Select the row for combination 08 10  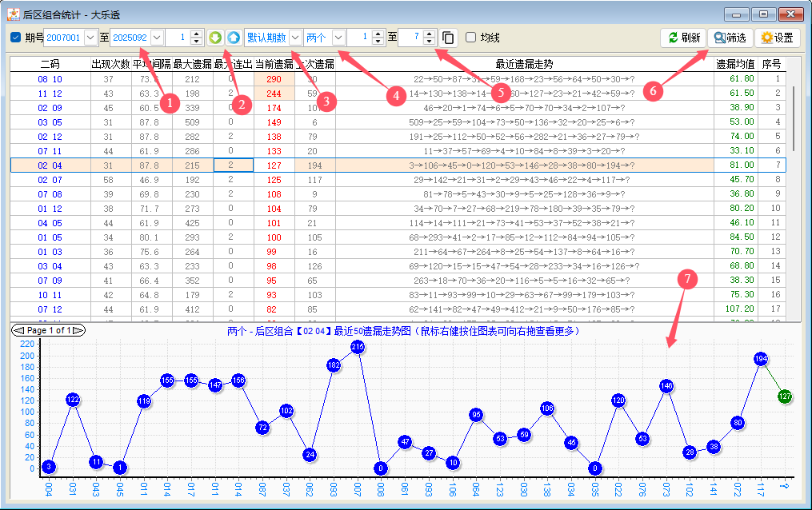(50, 79)
